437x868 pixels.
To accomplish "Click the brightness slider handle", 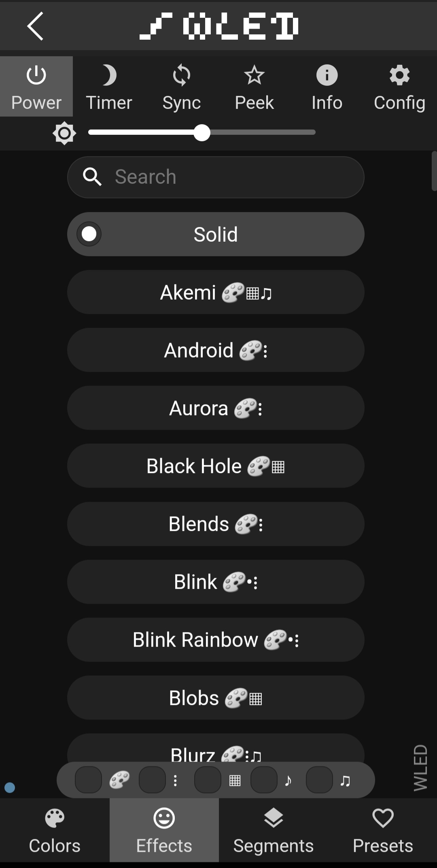I will pyautogui.click(x=202, y=132).
